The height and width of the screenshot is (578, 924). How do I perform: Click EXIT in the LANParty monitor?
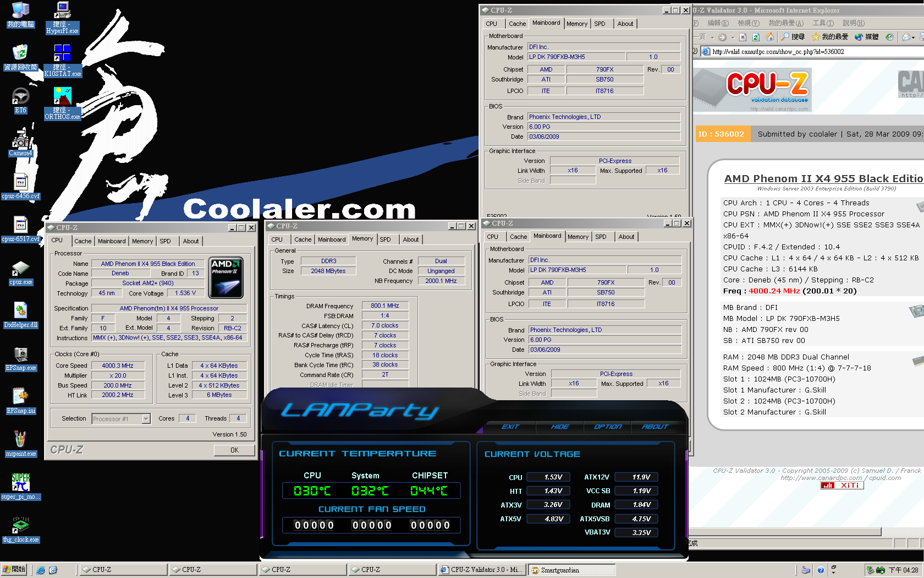pyautogui.click(x=510, y=427)
